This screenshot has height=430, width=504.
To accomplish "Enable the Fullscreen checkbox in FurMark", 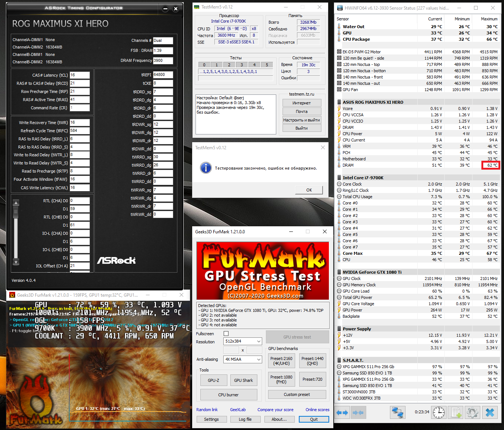I will pos(226,334).
